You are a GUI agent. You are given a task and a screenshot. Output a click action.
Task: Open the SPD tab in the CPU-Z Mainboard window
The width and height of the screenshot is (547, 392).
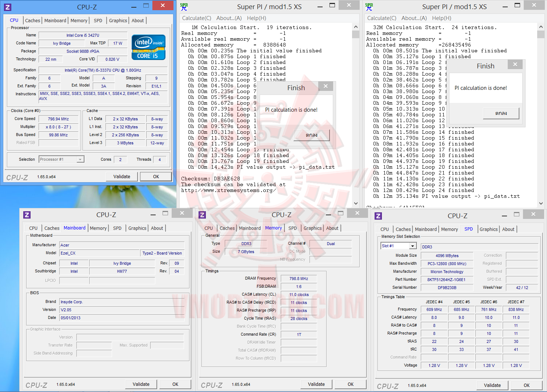(117, 228)
